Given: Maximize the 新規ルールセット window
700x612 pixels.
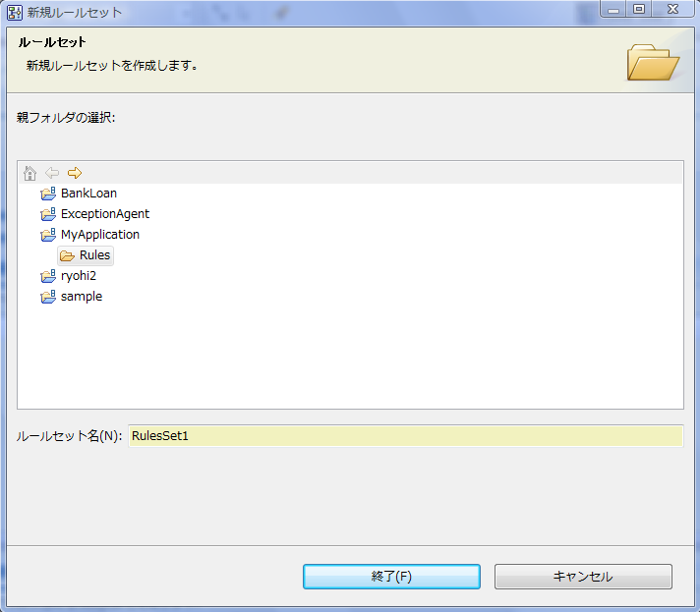Looking at the screenshot, I should (639, 9).
